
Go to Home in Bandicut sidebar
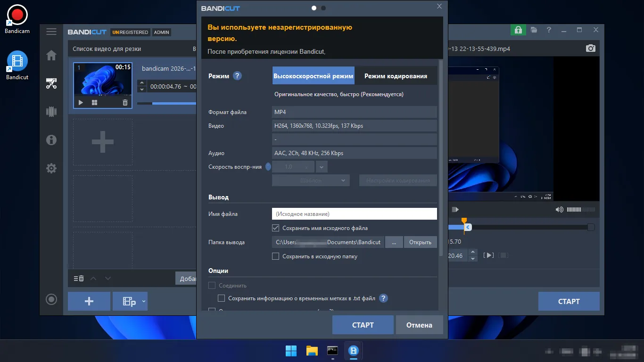(51, 56)
